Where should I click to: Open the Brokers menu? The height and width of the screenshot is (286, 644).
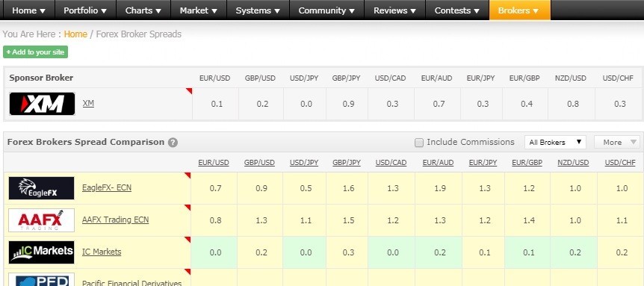[x=519, y=10]
